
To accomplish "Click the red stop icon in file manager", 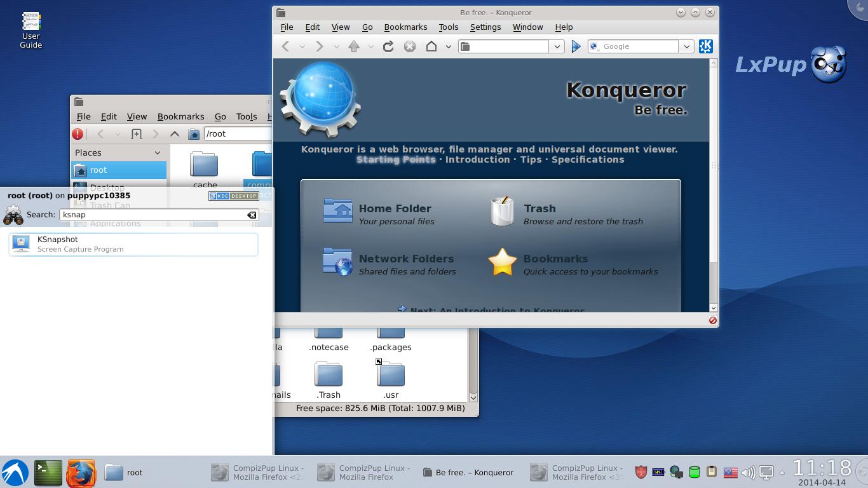I will 78,134.
